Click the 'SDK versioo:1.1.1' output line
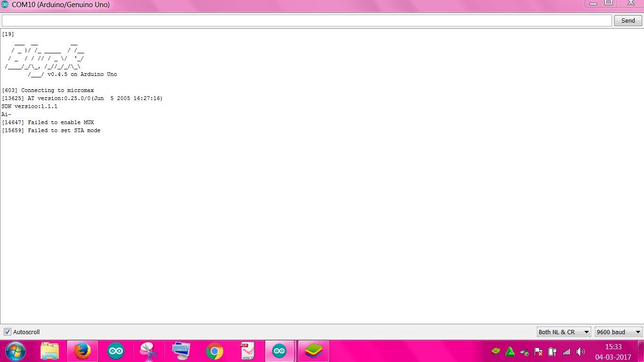This screenshot has height=362, width=644. coord(29,106)
